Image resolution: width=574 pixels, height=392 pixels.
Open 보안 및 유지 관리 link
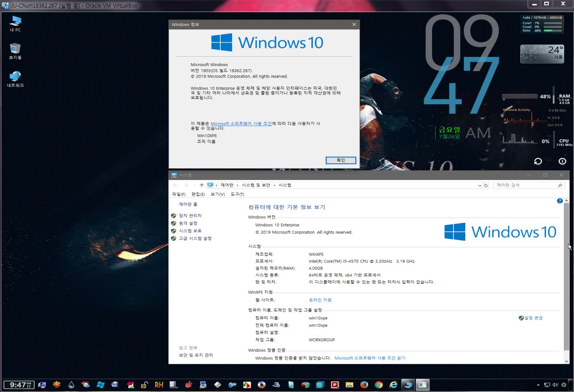(x=196, y=355)
